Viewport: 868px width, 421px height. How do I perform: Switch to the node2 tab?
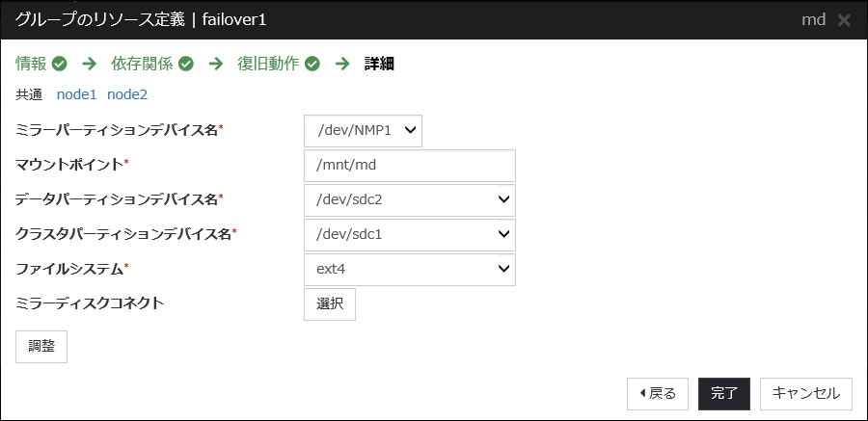(127, 94)
